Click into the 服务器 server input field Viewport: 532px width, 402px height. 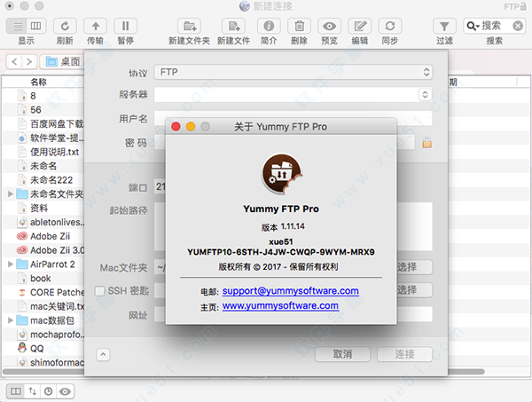pos(286,94)
